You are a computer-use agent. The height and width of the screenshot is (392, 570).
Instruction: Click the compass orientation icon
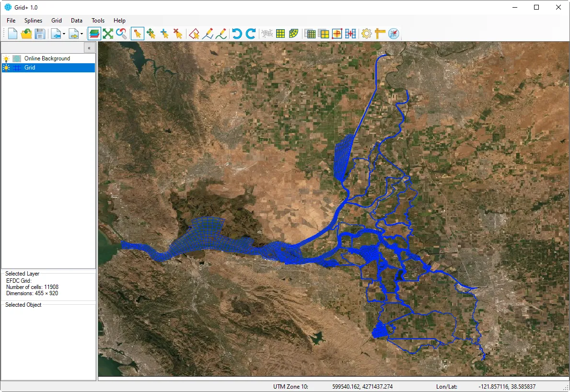point(394,34)
